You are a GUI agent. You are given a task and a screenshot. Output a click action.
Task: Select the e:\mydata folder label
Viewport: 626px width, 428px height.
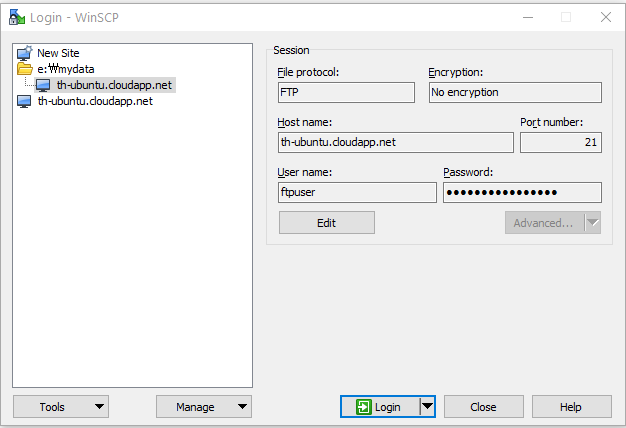click(x=66, y=69)
